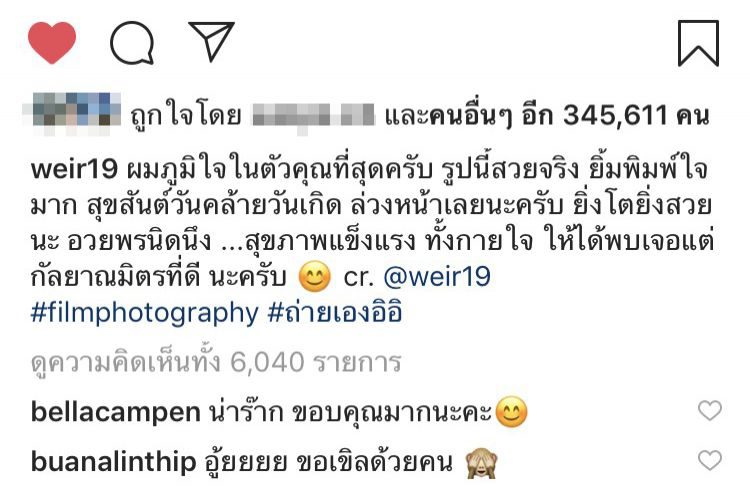The image size is (750, 486).
Task: Open blurred username after ถูกใจโดย
Action: pyautogui.click(x=313, y=115)
